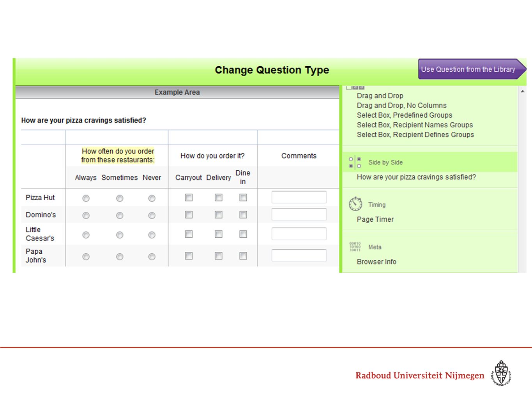Choose Select Box, Recipient Names Groups
The width and height of the screenshot is (532, 399).
415,125
